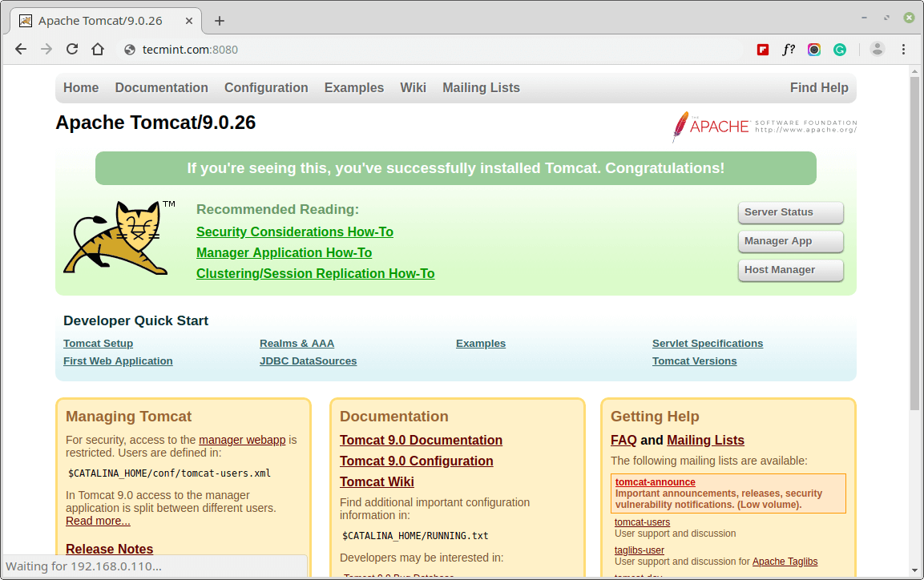924x580 pixels.
Task: Click the browser forward arrow
Action: (x=46, y=50)
